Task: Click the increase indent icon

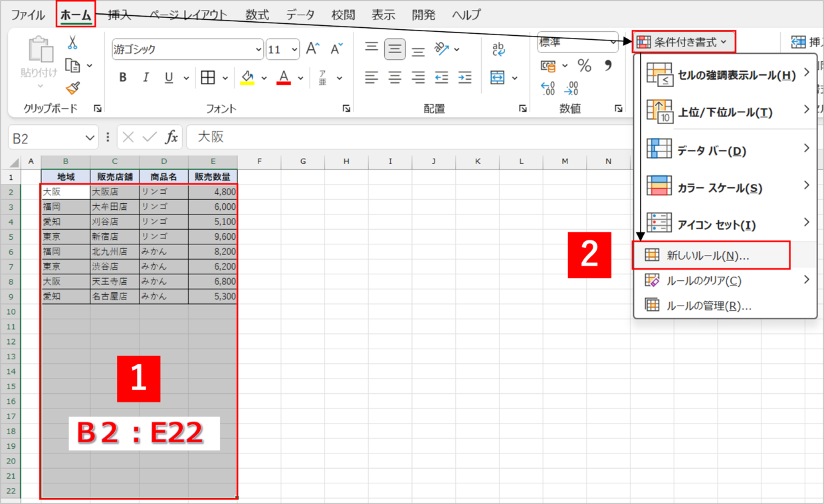Action: (464, 78)
